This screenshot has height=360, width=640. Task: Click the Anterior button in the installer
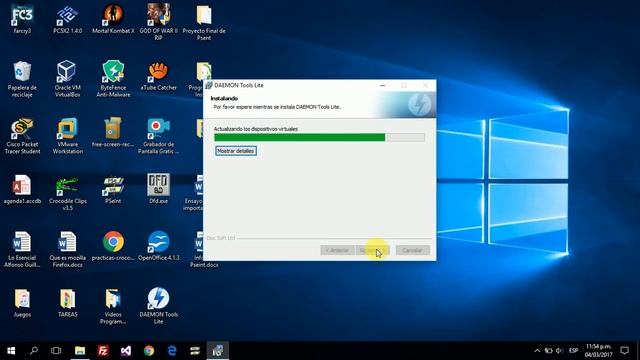(x=337, y=250)
